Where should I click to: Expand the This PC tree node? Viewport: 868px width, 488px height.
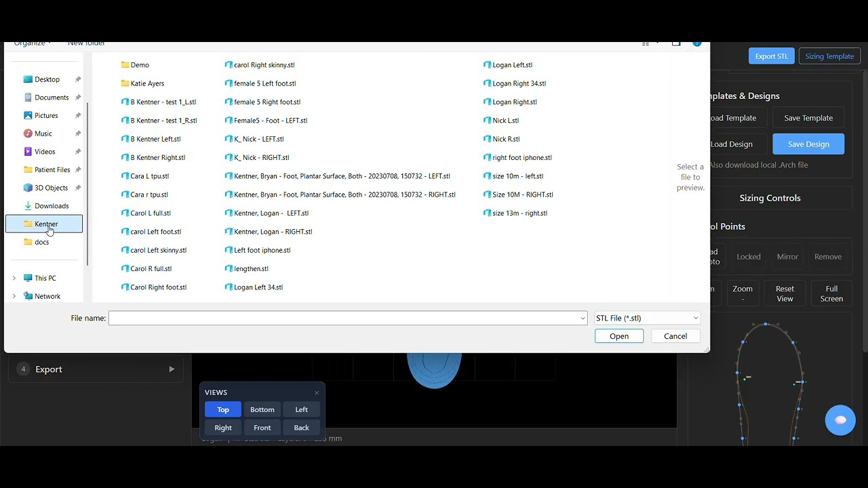coord(14,278)
